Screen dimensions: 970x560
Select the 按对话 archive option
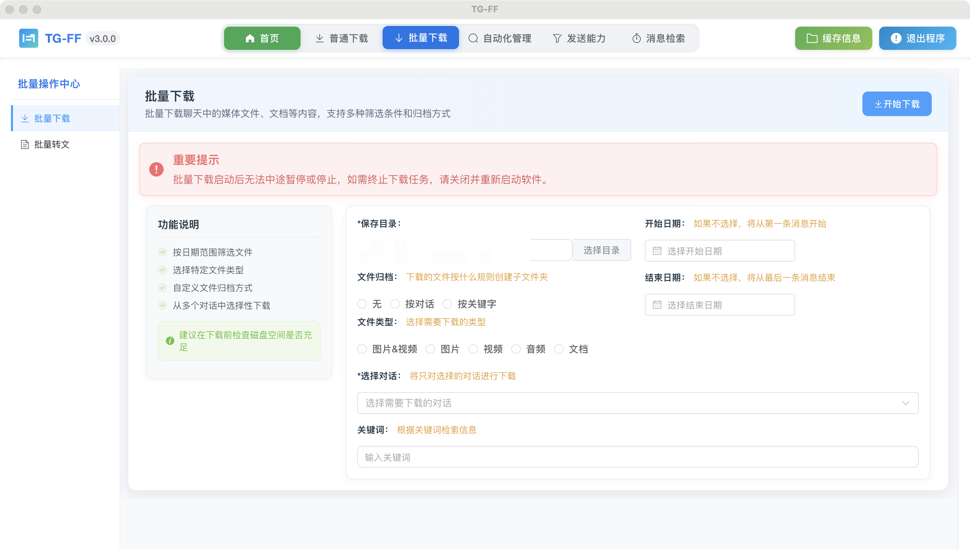point(396,304)
